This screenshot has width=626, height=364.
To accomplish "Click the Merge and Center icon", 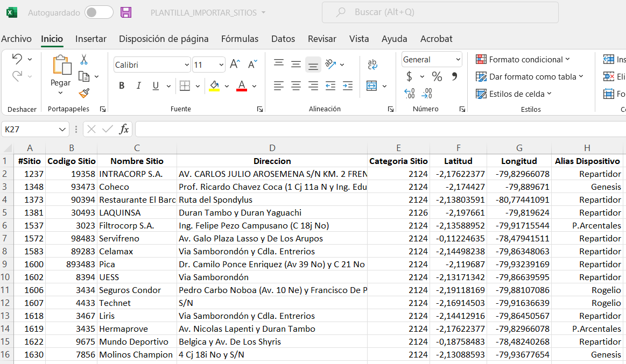I will point(372,85).
